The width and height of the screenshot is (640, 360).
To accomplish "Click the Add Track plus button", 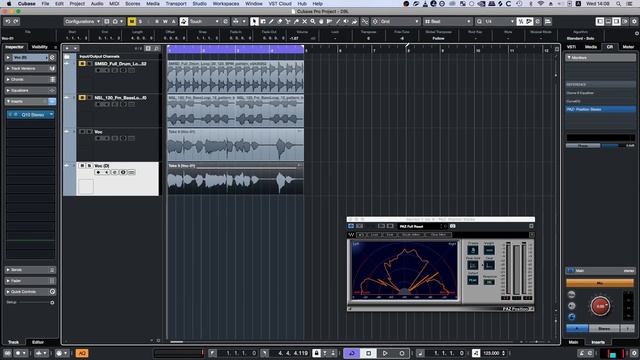I will pyautogui.click(x=67, y=48).
